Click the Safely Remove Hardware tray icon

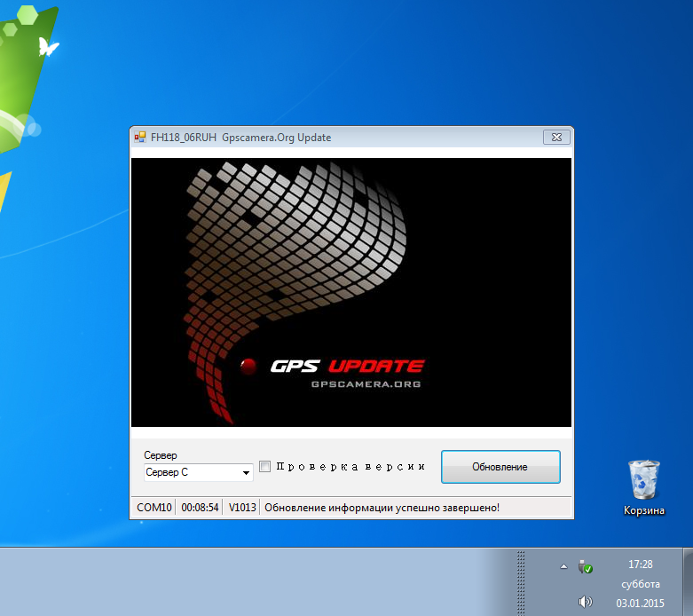[585, 566]
